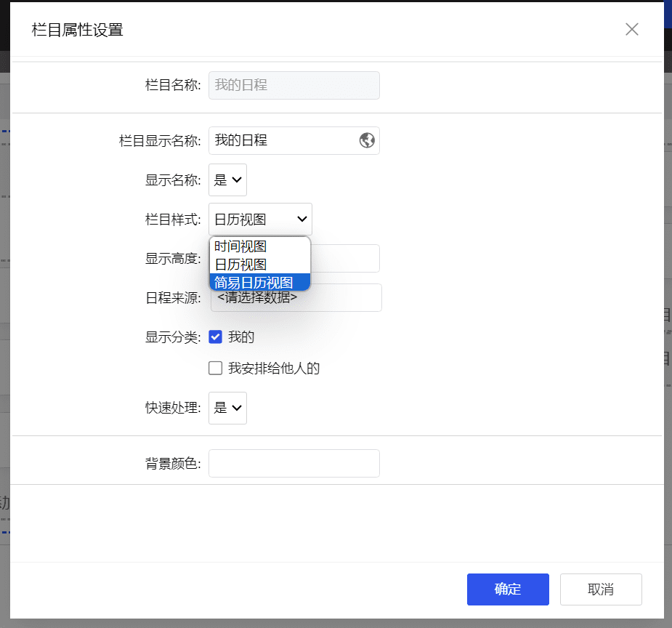Screen dimensions: 672x628
Task: Confirm with the 确定 button
Action: click(x=508, y=589)
